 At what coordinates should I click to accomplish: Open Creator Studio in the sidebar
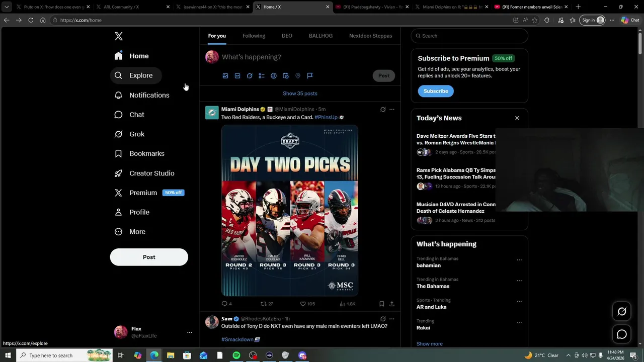[x=144, y=173]
